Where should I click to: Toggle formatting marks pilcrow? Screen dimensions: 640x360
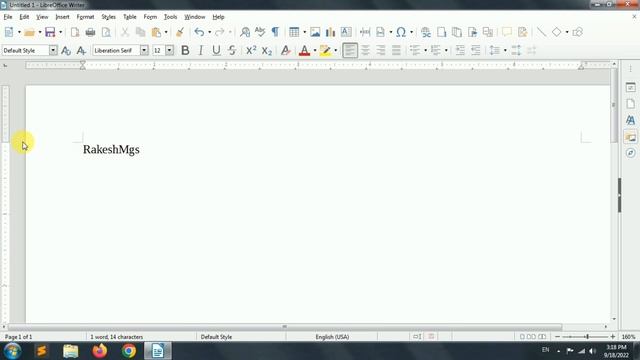pos(275,32)
